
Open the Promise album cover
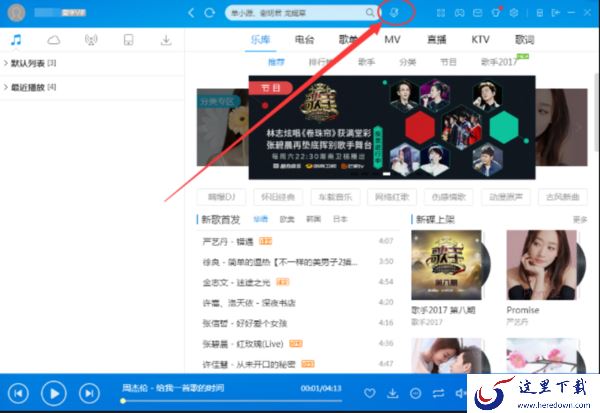click(x=541, y=264)
